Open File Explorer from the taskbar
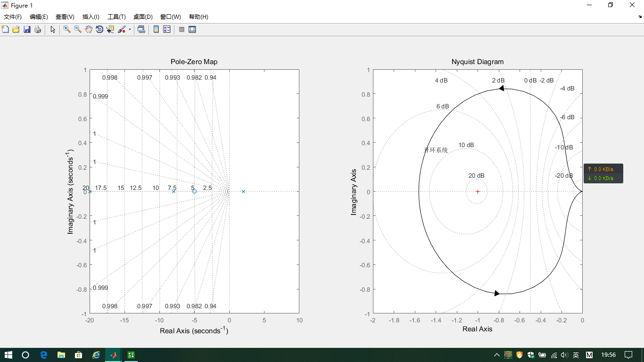Viewport: 644px width, 362px height. tap(61, 355)
